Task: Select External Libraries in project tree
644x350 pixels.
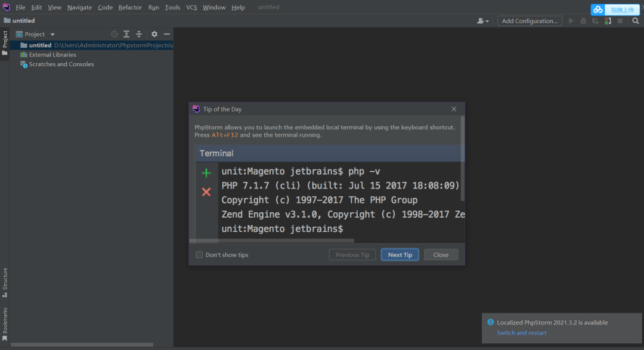Action: click(x=52, y=55)
